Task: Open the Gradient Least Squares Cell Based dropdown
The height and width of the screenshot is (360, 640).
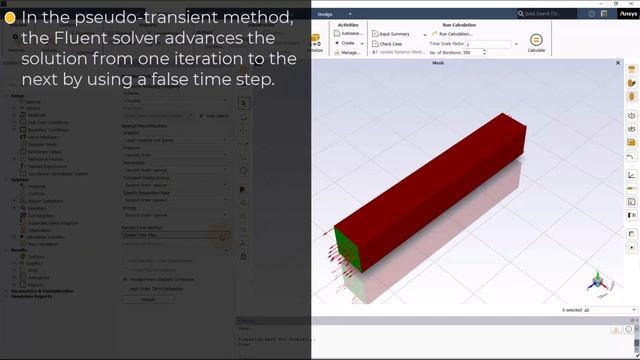Action: 176,140
